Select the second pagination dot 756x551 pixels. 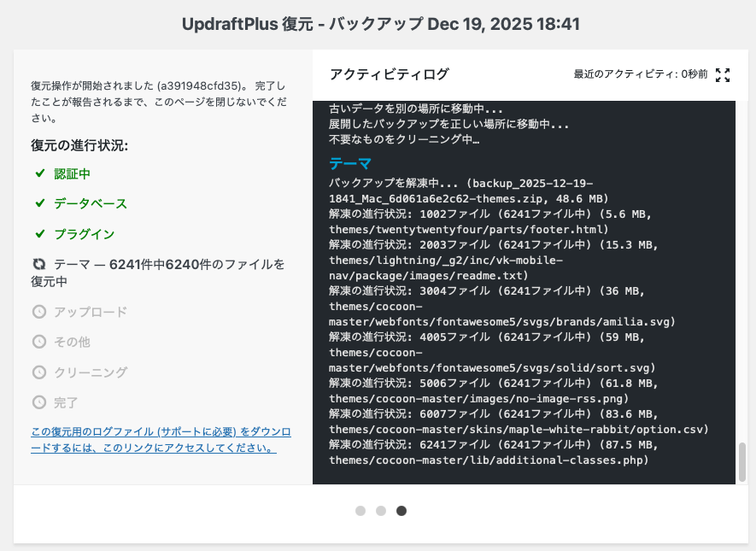[x=381, y=511]
